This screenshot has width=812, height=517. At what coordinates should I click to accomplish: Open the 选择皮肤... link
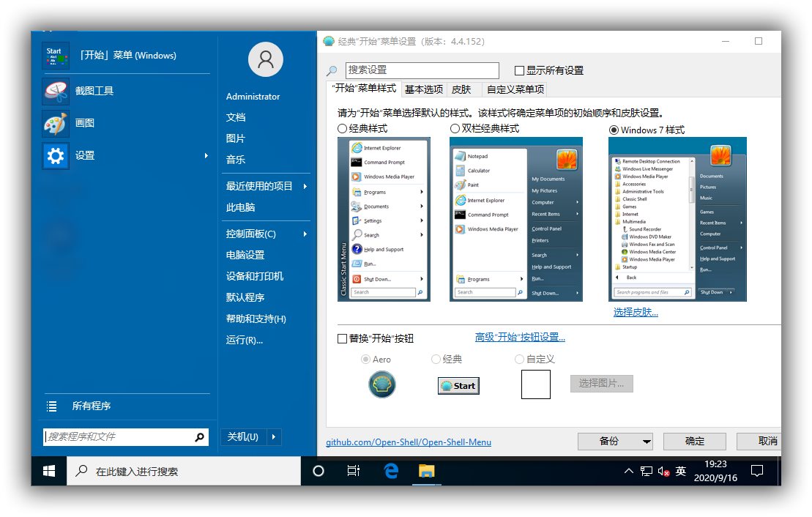pos(636,313)
